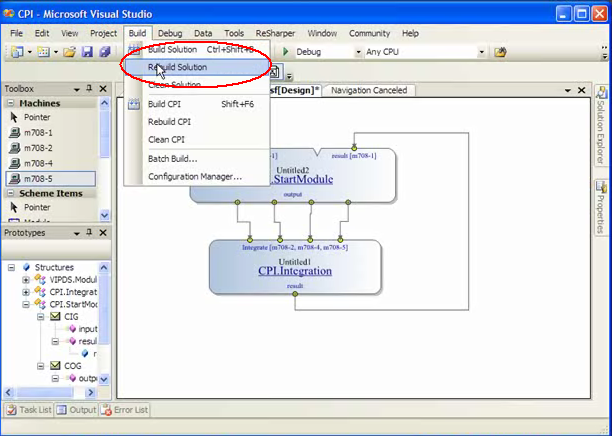This screenshot has width=612, height=436.
Task: Click the Save All toolbar icon
Action: [104, 52]
